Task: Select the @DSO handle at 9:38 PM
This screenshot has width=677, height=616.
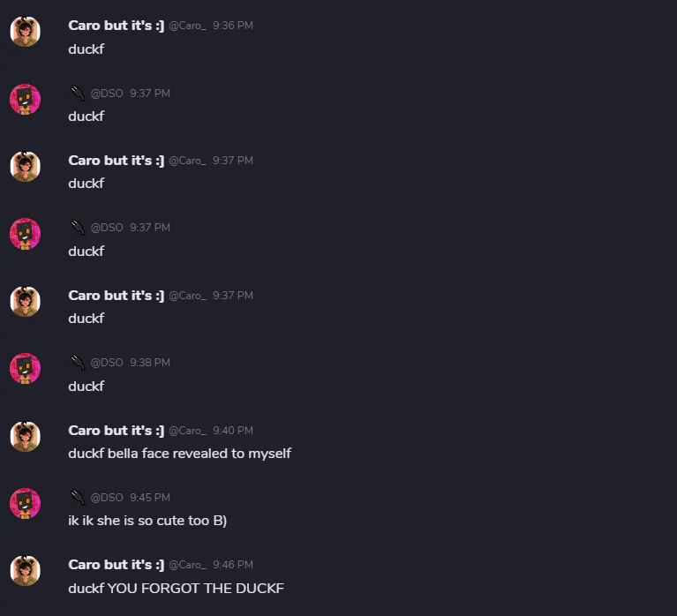Action: pyautogui.click(x=107, y=363)
